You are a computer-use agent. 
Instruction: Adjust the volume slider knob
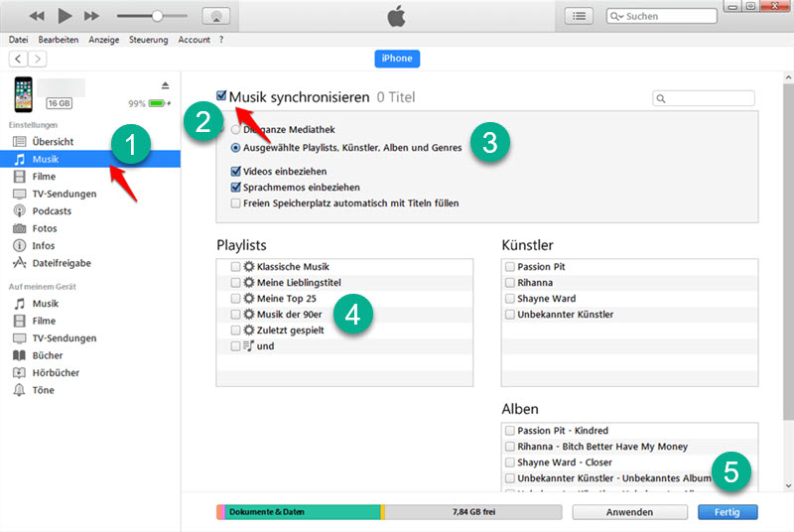tap(158, 16)
